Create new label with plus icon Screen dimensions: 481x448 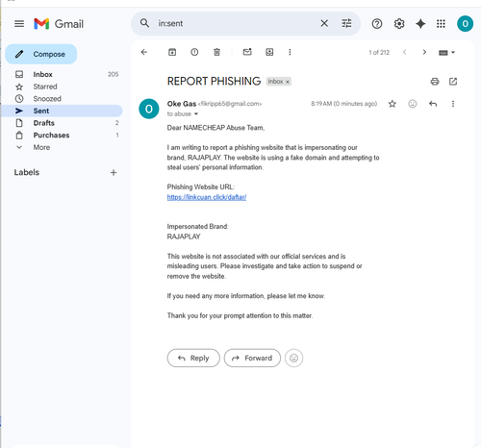(x=114, y=173)
